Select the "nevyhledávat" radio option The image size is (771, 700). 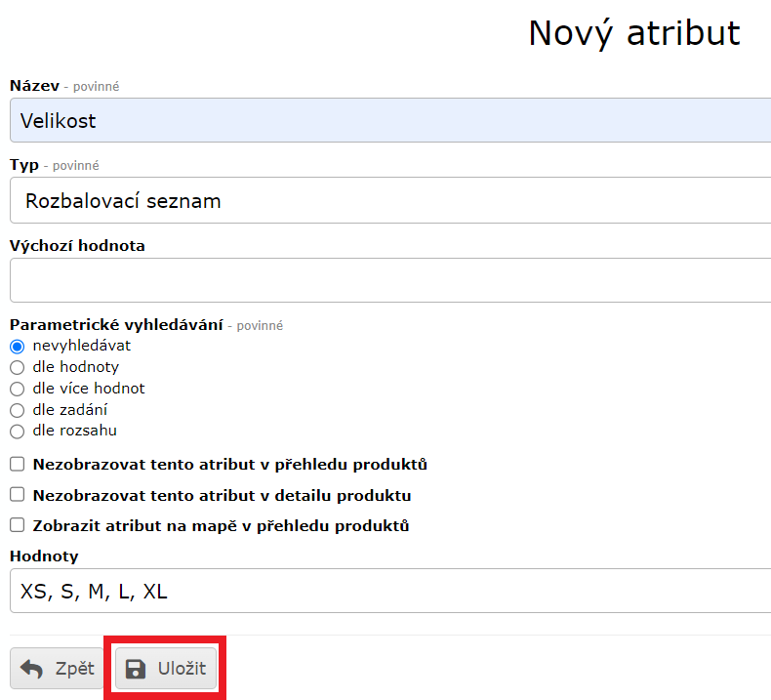pos(17,346)
